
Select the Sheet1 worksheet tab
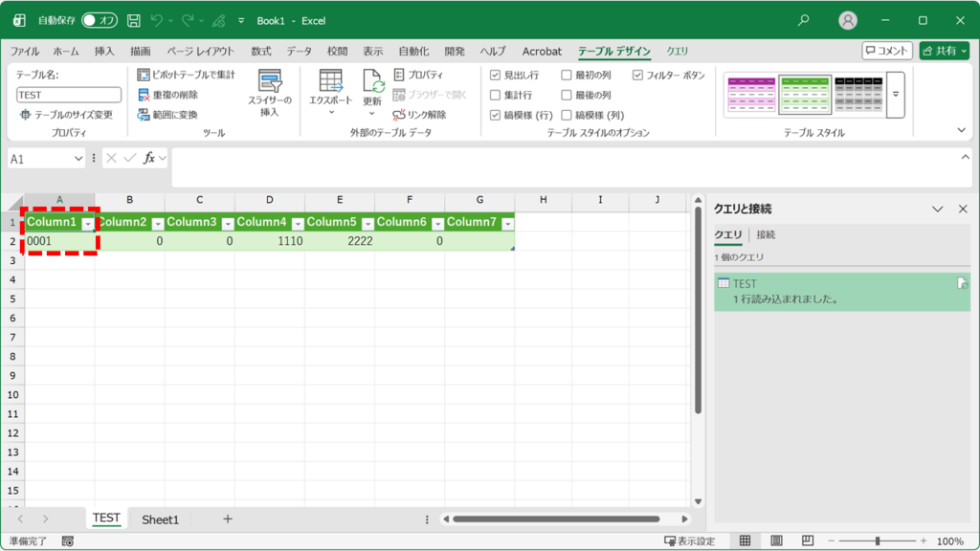click(160, 519)
